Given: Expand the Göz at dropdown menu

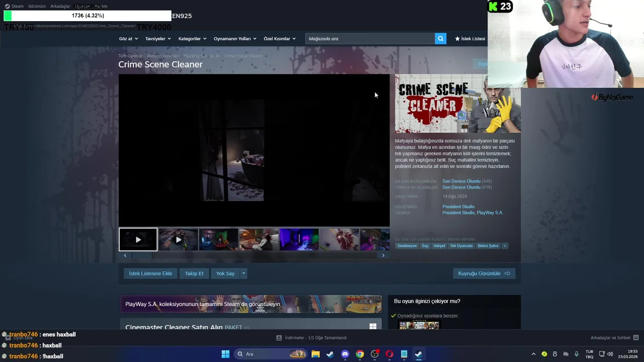Looking at the screenshot, I should (x=128, y=39).
